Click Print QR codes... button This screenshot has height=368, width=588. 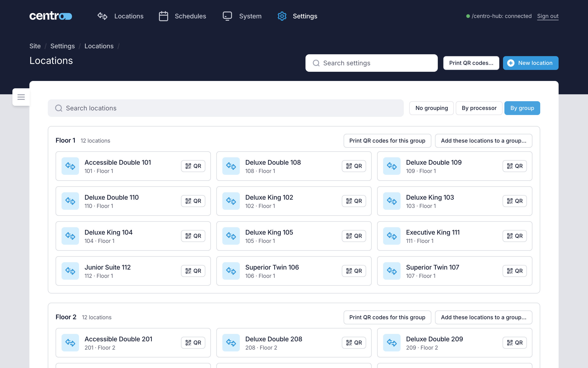tap(471, 63)
